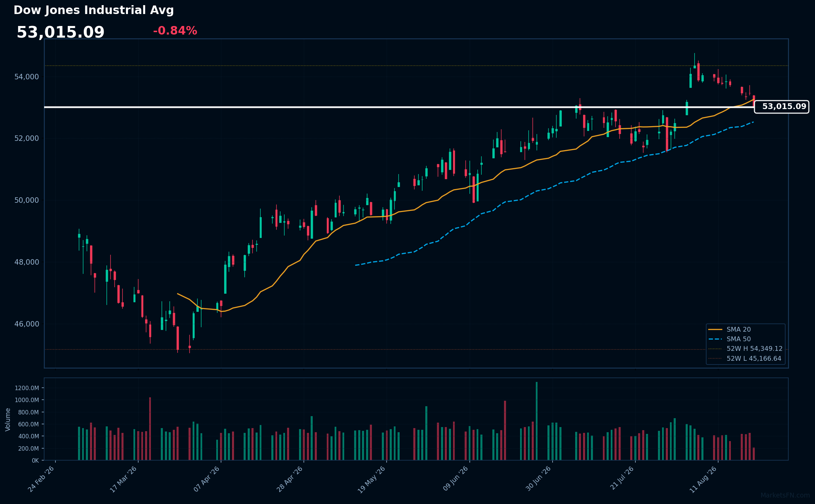Click the 200.0M volume axis label

[x=28, y=449]
